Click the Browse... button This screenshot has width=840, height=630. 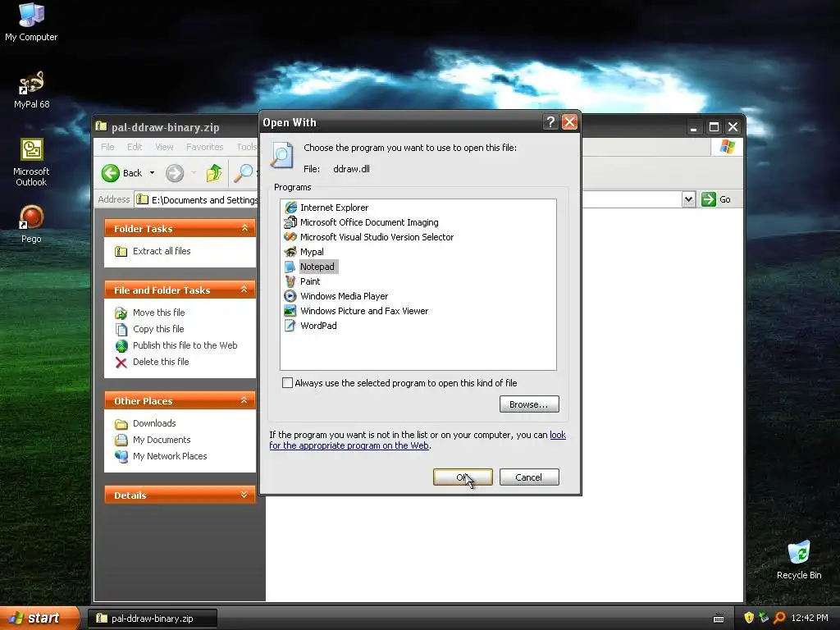click(529, 404)
